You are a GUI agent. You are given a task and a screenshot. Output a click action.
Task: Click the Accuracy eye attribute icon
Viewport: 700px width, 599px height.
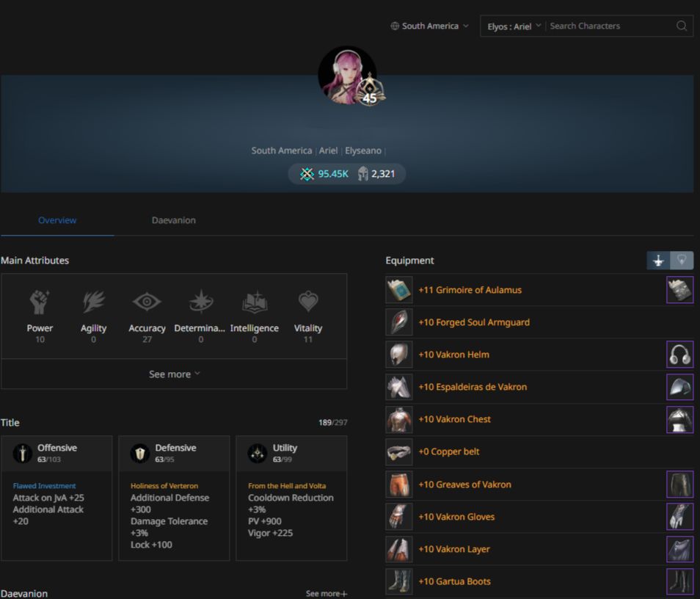click(x=147, y=302)
